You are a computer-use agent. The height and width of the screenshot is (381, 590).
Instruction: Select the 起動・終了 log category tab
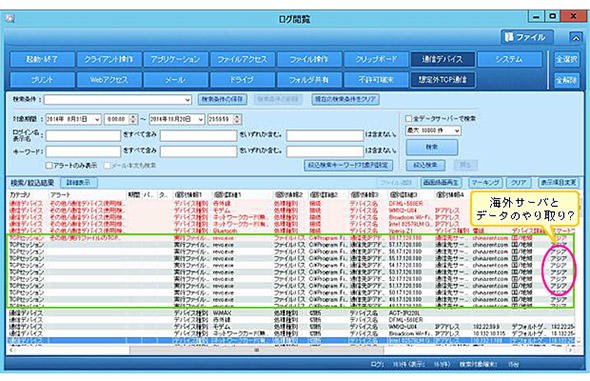click(42, 59)
